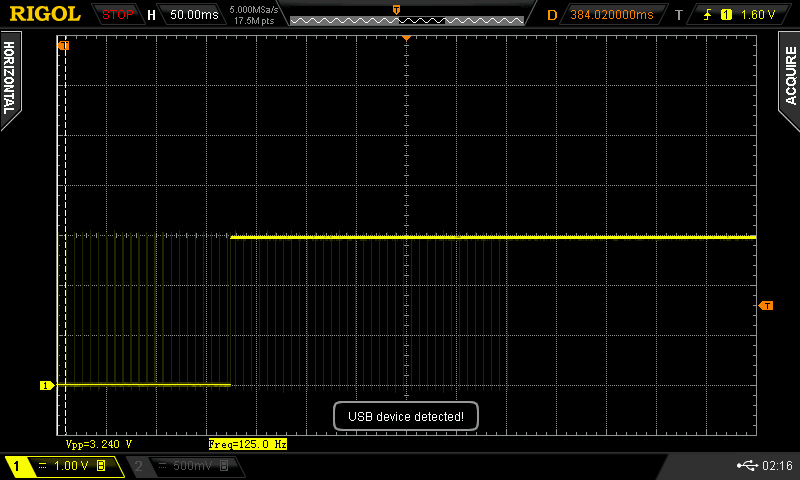Click the orange T marker at grid top-left
The width and height of the screenshot is (800, 480).
click(63, 46)
